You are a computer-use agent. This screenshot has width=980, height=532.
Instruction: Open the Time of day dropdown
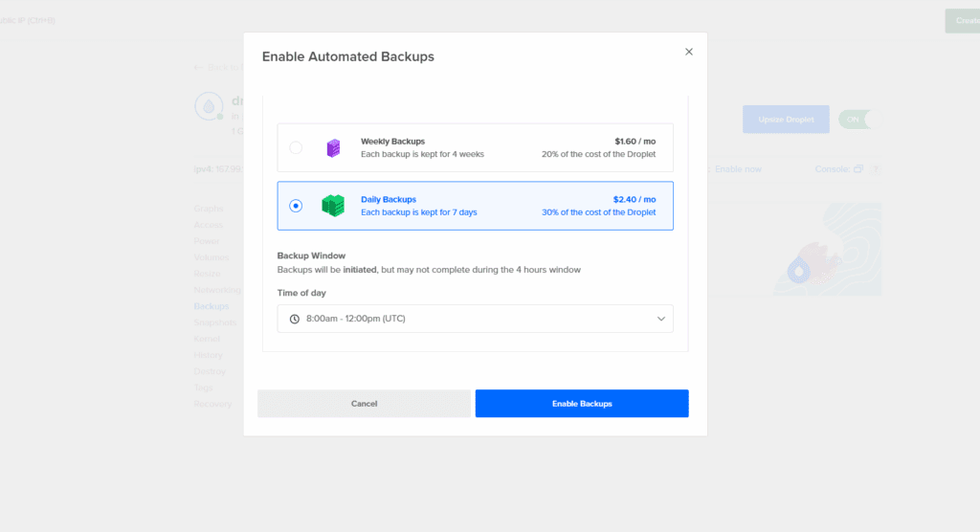tap(475, 319)
